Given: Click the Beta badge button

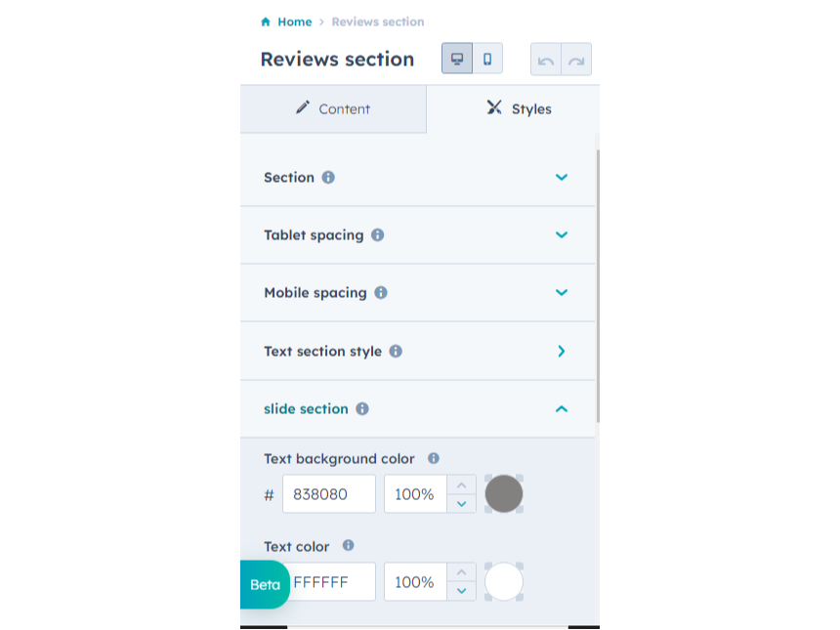Looking at the screenshot, I should [264, 584].
